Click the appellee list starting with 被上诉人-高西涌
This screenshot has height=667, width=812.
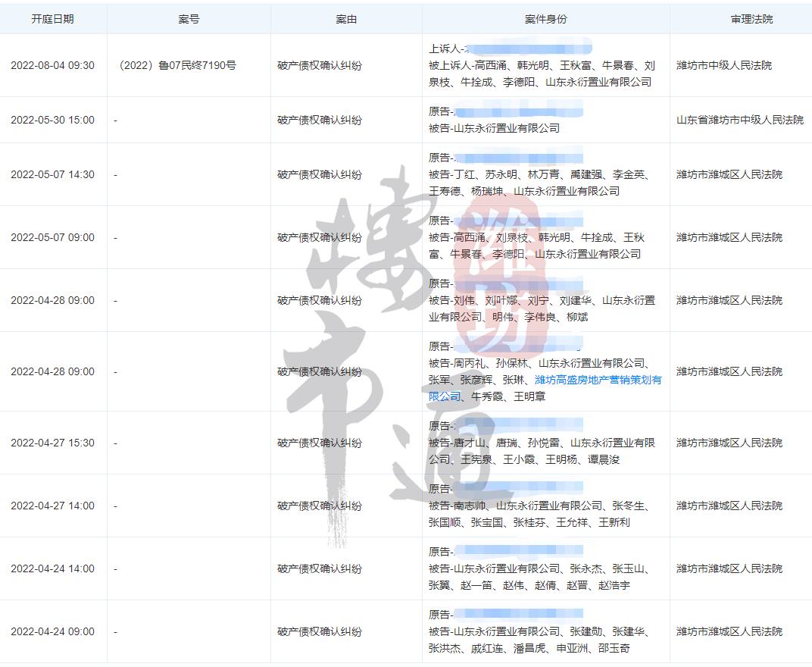(541, 74)
